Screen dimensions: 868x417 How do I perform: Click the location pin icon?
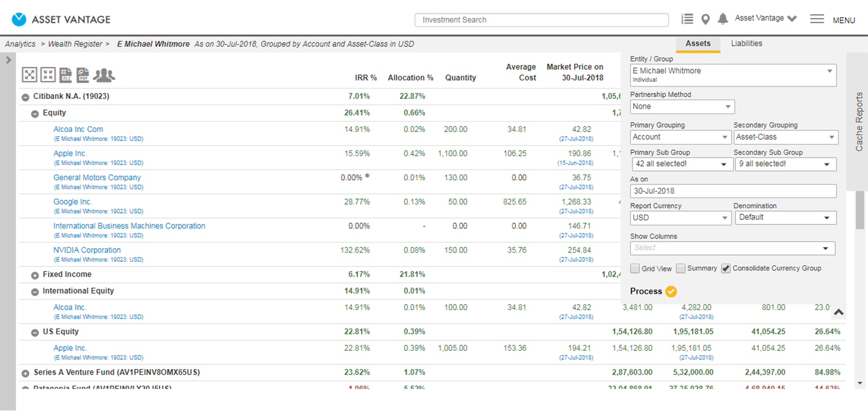705,20
